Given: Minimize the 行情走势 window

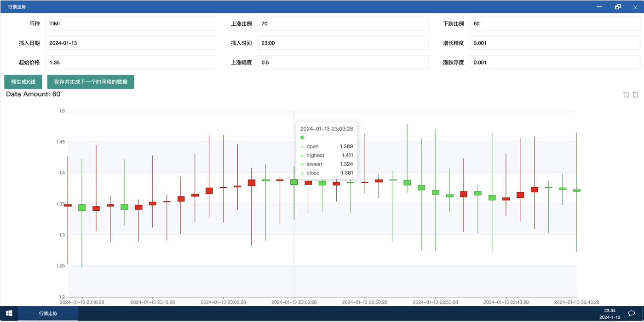Looking at the screenshot, I should click(599, 7).
